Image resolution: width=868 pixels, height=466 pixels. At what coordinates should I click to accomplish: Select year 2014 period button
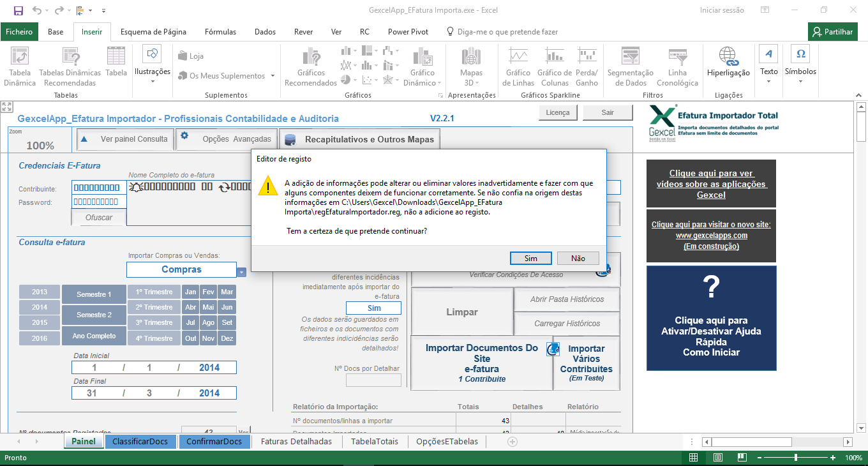(x=40, y=307)
